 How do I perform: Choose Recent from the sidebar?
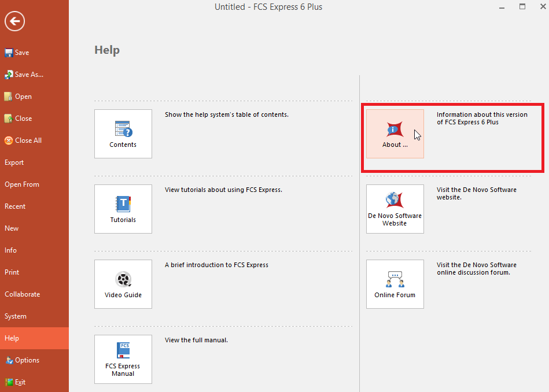(x=34, y=206)
